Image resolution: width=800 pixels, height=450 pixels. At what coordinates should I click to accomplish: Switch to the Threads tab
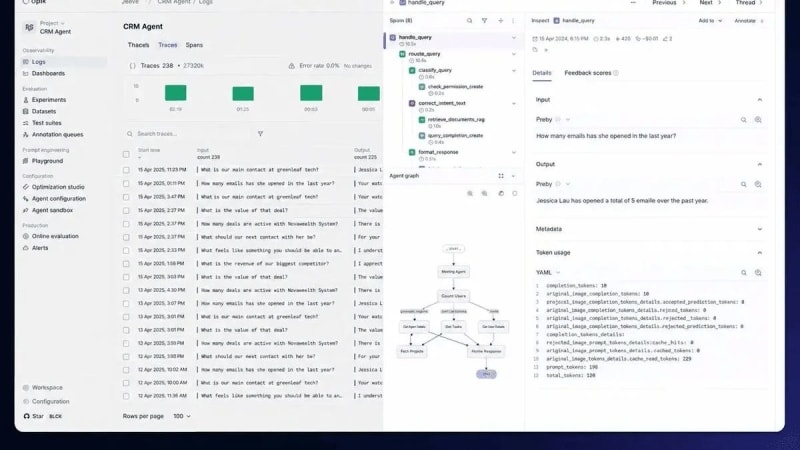[138, 45]
